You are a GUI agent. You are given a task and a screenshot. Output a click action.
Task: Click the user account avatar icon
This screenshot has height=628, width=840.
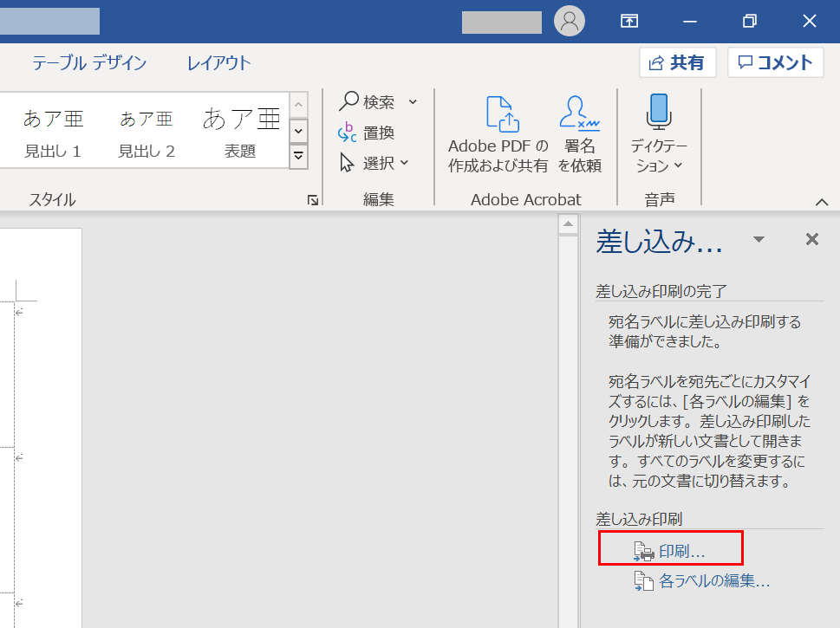pos(570,22)
